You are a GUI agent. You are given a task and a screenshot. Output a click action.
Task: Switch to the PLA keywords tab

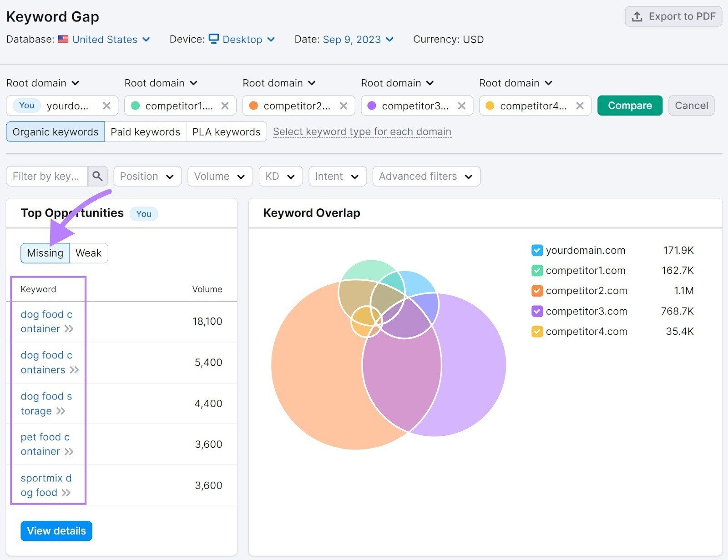click(x=226, y=131)
